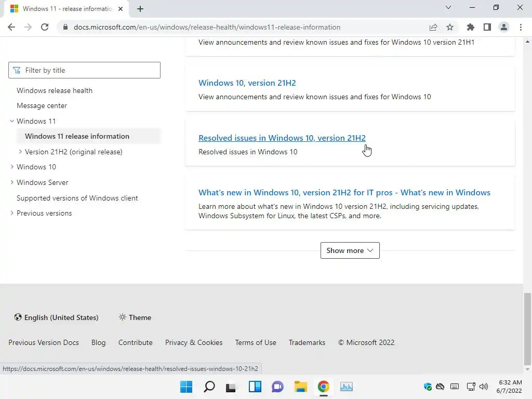The width and height of the screenshot is (532, 399).
Task: Open the monitor graph taskbar app
Action: (x=347, y=387)
